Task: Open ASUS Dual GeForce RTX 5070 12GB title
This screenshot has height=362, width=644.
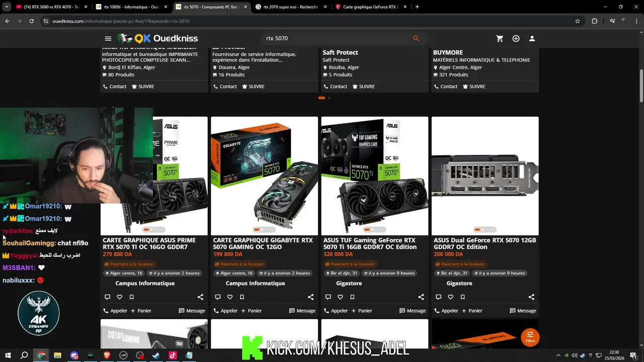Action: (x=485, y=243)
